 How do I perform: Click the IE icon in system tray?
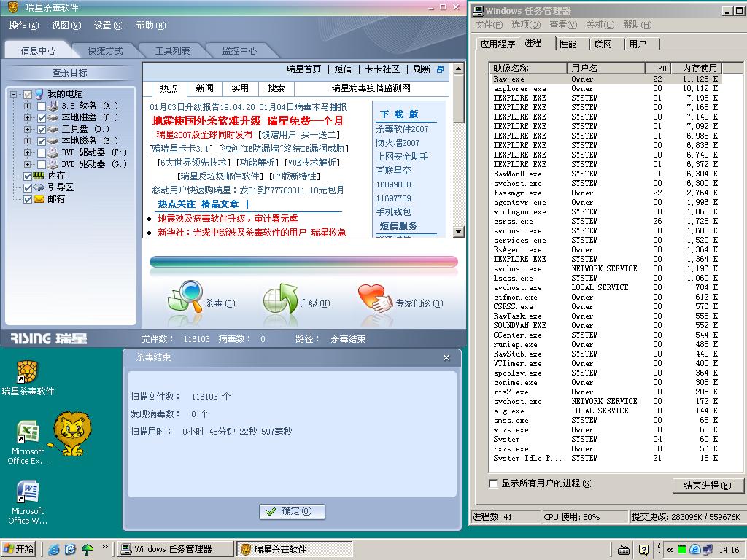coord(694,550)
